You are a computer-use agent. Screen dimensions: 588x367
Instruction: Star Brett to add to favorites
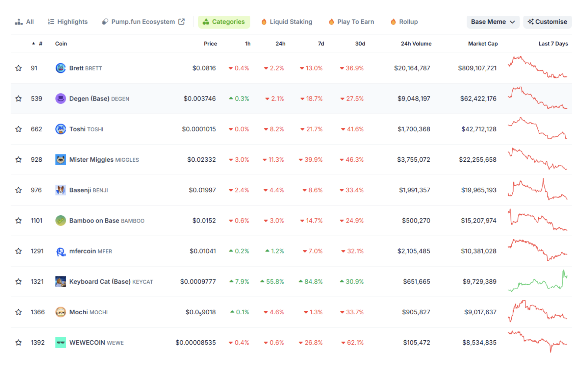(x=18, y=68)
